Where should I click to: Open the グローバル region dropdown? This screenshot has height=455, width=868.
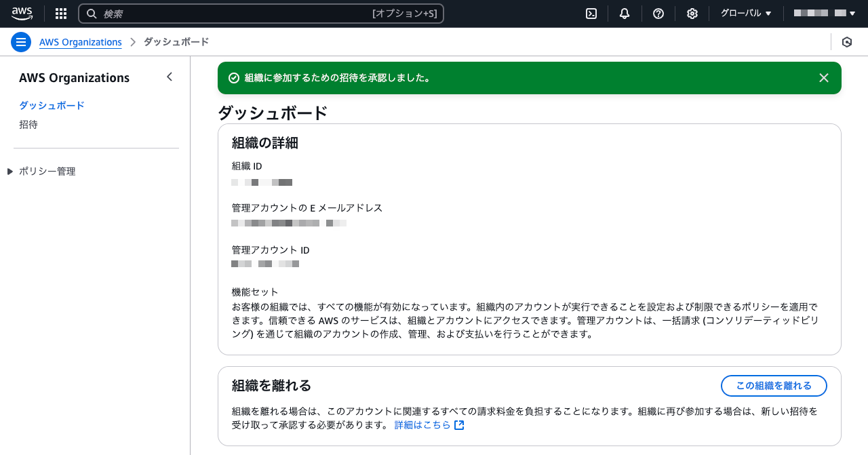pyautogui.click(x=746, y=14)
